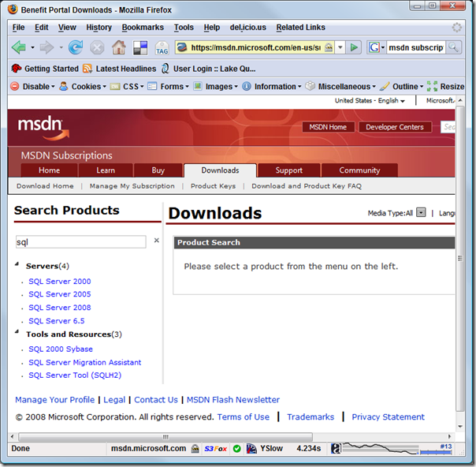The height and width of the screenshot is (467, 476).
Task: Click the search magnifier icon
Action: pos(453,47)
